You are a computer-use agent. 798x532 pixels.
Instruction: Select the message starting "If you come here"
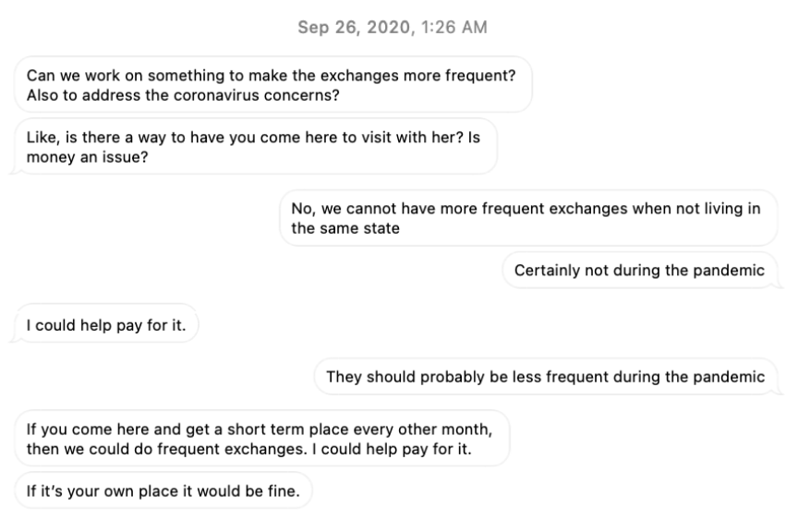point(261,439)
